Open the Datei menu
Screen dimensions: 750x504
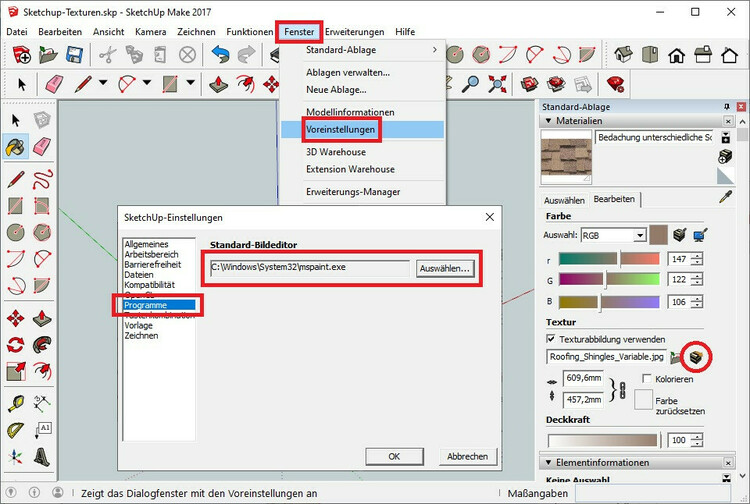point(17,32)
